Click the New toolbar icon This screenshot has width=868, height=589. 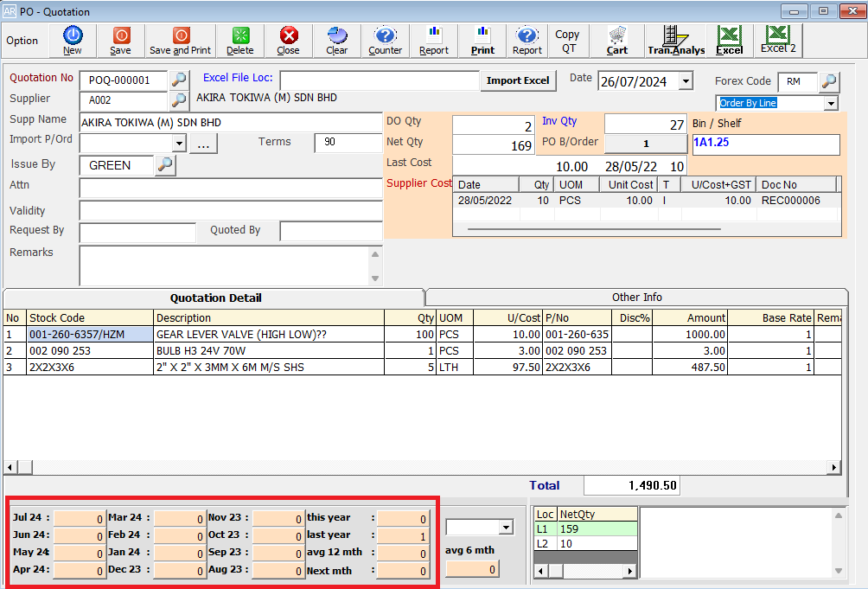pyautogui.click(x=73, y=41)
